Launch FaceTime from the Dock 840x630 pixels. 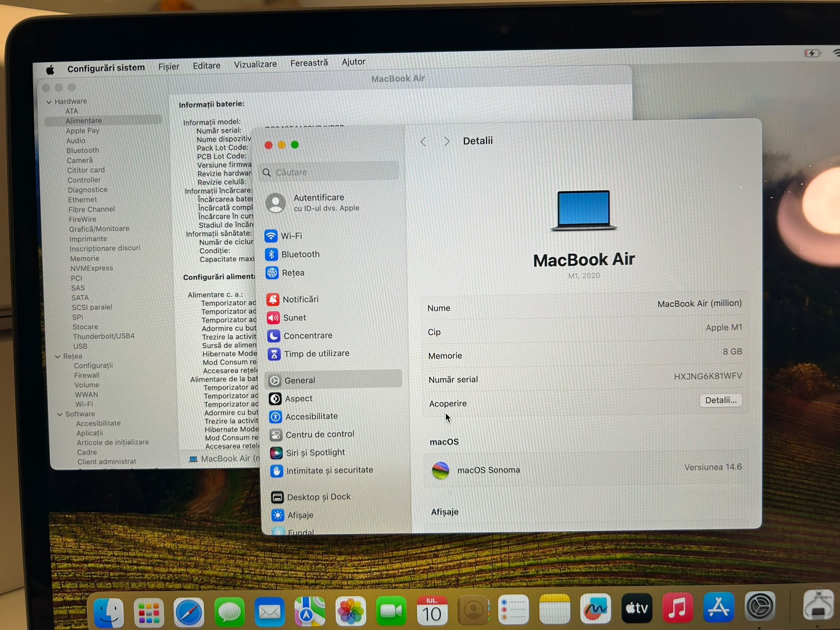[x=391, y=611]
